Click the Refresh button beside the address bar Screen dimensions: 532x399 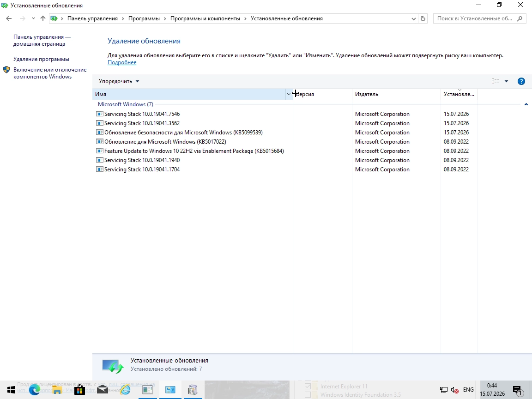click(x=423, y=18)
